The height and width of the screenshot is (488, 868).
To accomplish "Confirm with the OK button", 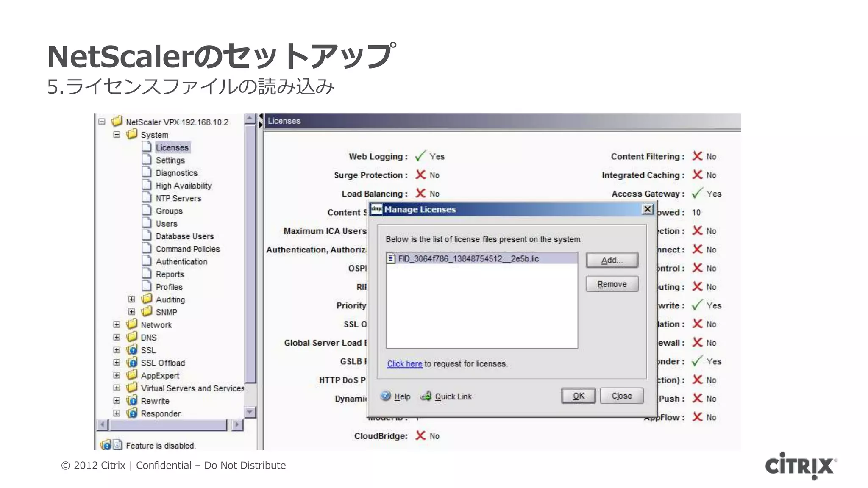I will (578, 396).
